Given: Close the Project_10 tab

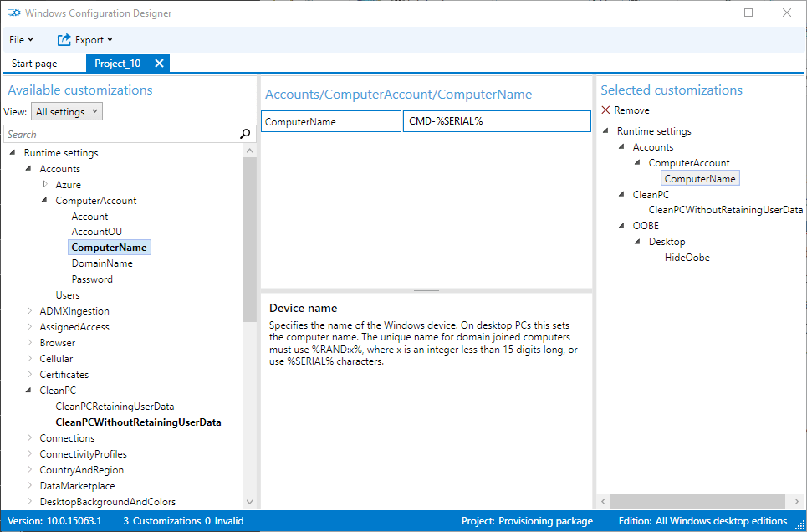Looking at the screenshot, I should [x=159, y=64].
